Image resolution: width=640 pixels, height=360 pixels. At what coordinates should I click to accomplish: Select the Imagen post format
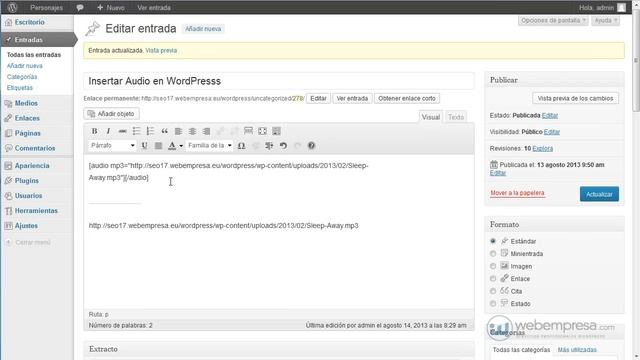pos(493,266)
